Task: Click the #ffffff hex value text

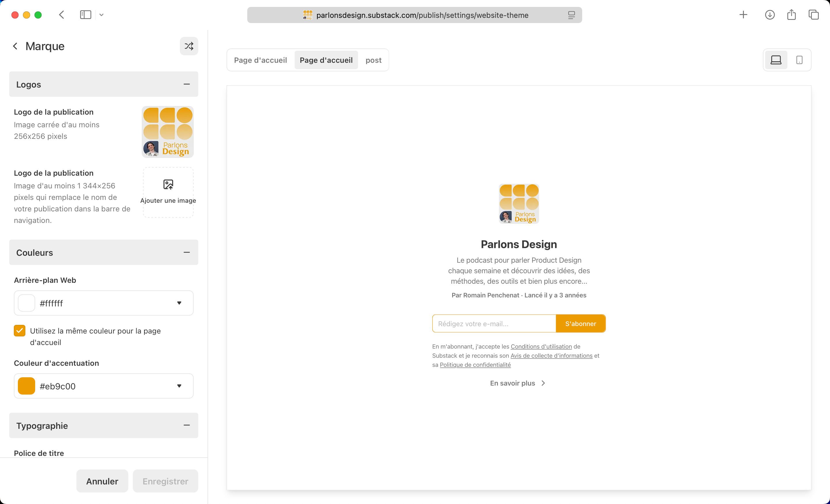Action: tap(51, 303)
